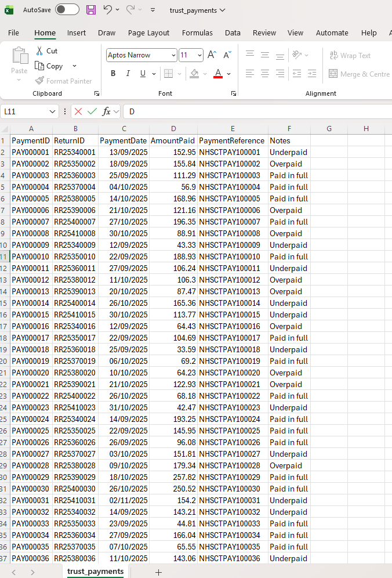Image resolution: width=392 pixels, height=578 pixels.
Task: Click the formula bar input
Action: click(x=258, y=111)
